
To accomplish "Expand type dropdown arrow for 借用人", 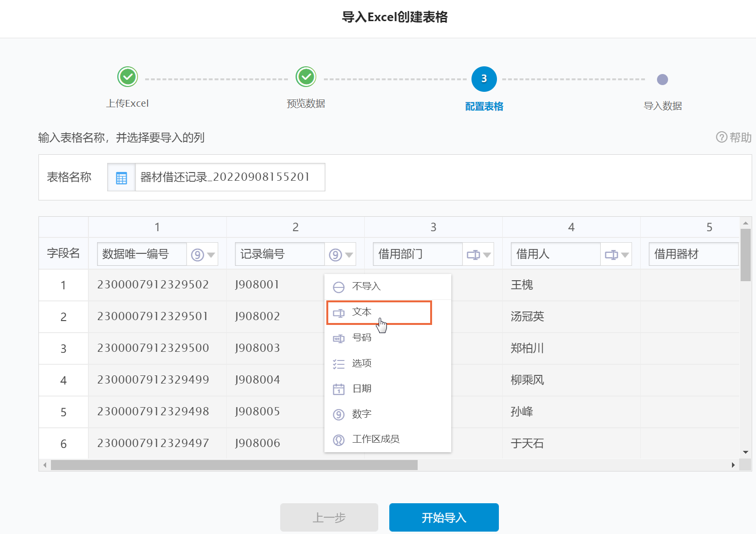I will [x=625, y=255].
